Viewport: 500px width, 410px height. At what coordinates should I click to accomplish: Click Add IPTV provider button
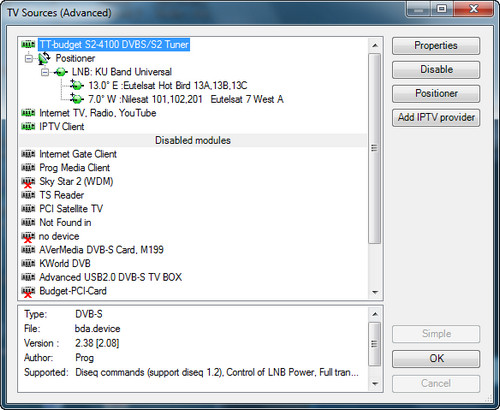(x=436, y=118)
